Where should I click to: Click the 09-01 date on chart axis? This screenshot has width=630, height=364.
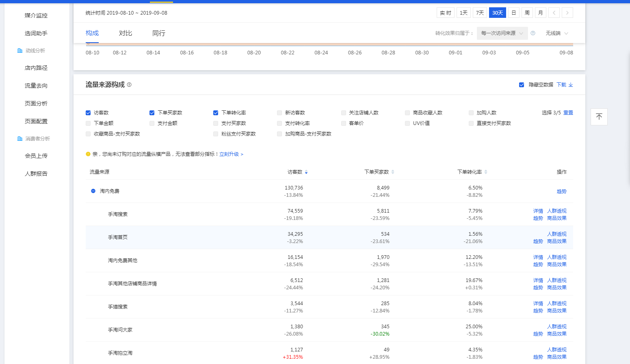(x=455, y=53)
